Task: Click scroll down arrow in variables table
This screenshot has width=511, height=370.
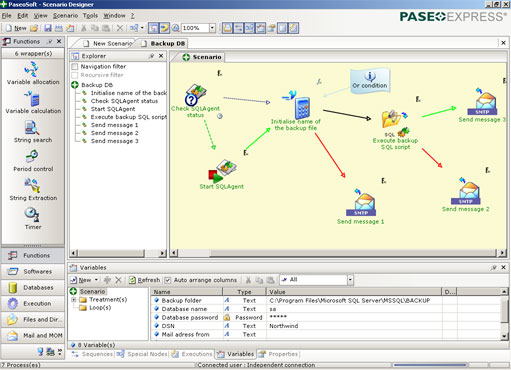Action: pyautogui.click(x=504, y=336)
